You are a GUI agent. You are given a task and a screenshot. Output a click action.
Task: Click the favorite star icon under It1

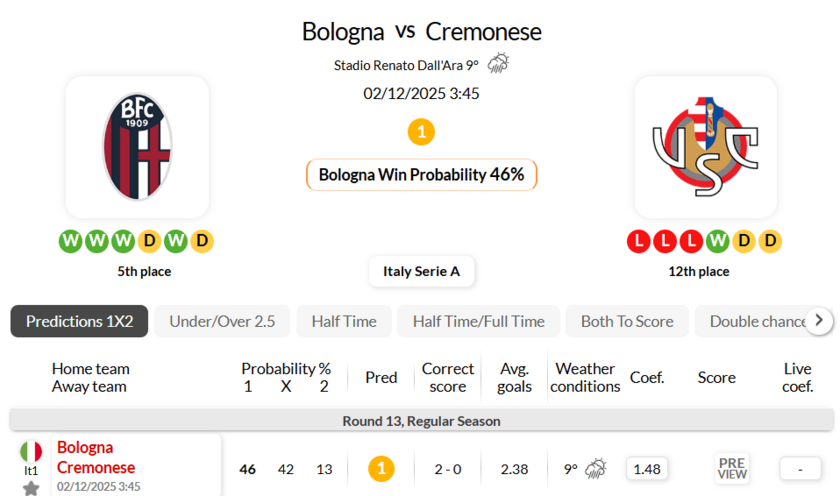(x=31, y=488)
